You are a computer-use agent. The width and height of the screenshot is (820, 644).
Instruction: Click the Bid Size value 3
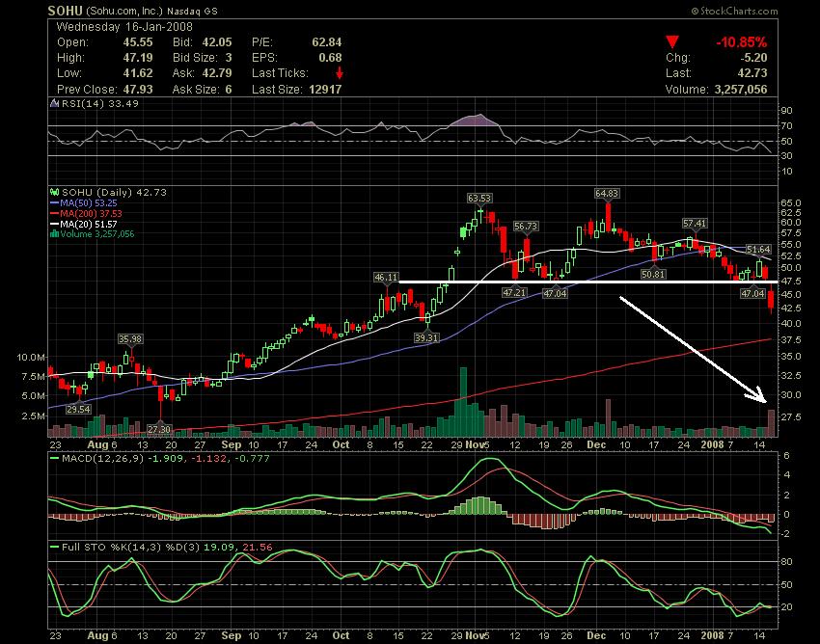229,58
